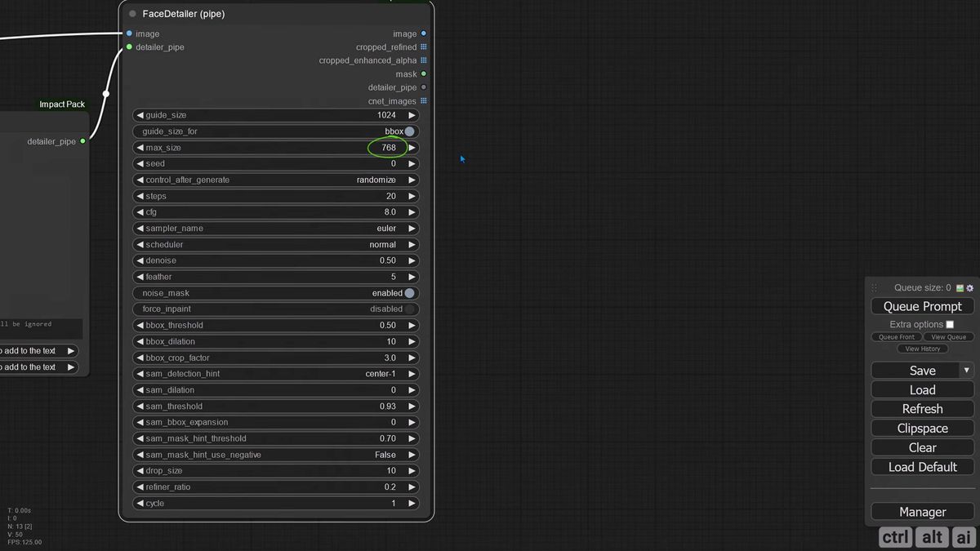Viewport: 980px width, 551px height.
Task: Click the image input socket dot
Action: click(x=129, y=33)
